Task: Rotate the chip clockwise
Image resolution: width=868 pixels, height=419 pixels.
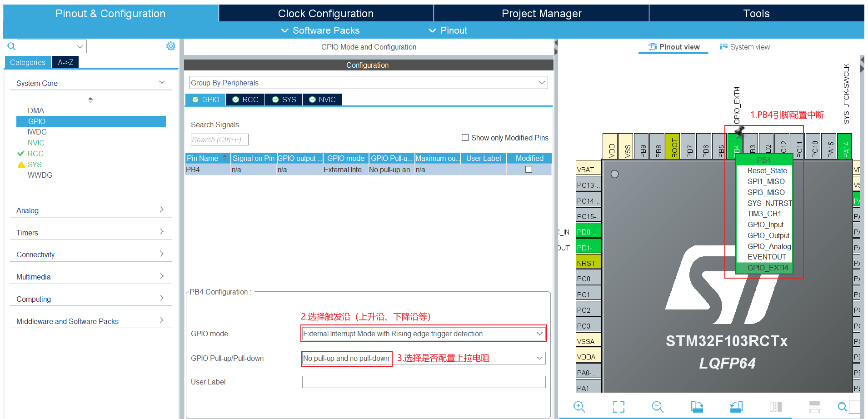Action: (697, 407)
